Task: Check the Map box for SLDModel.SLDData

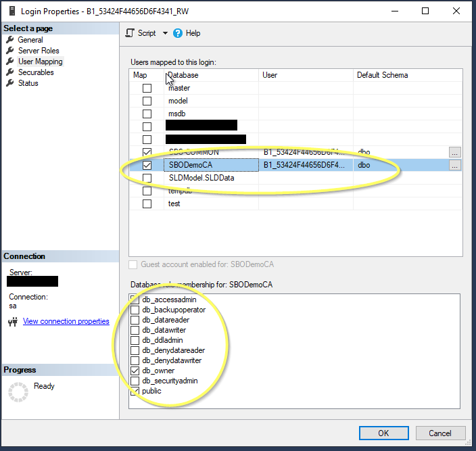Action: pyautogui.click(x=147, y=178)
